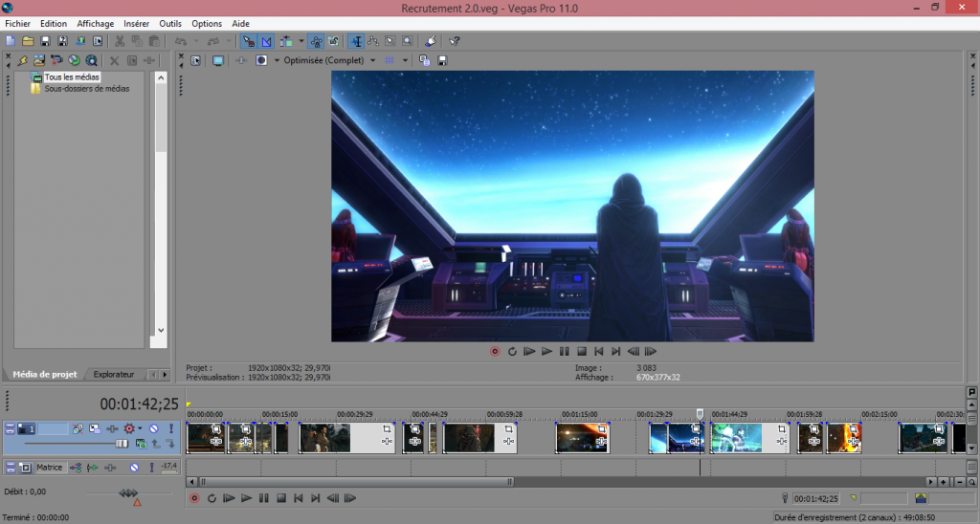Switch to the Explorateur tab
The image size is (980, 524).
point(114,374)
